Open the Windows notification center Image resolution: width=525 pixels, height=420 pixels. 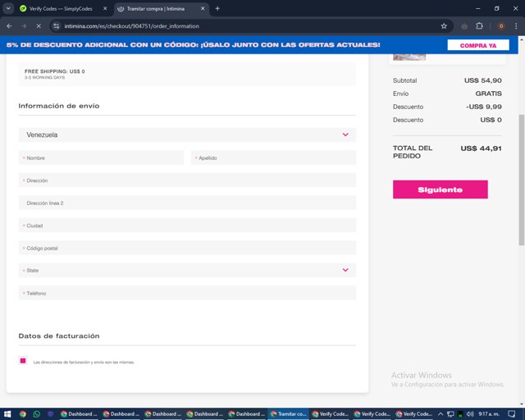(512, 414)
